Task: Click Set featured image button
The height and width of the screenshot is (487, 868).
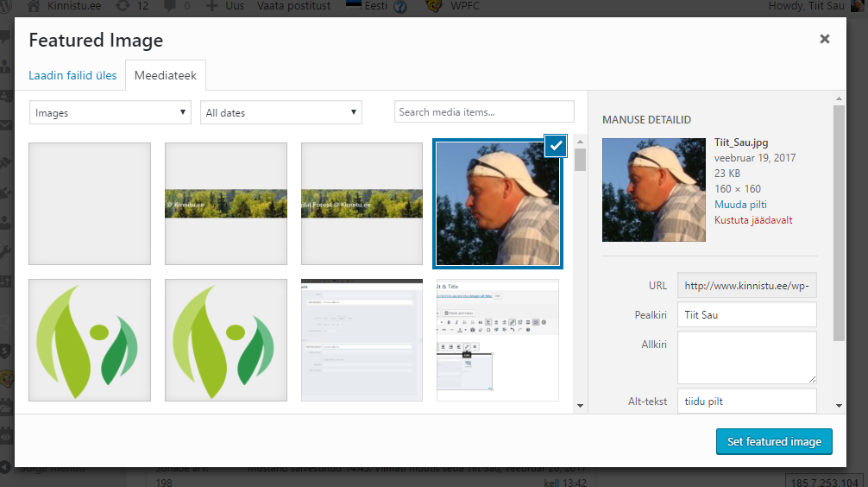Action: [774, 441]
